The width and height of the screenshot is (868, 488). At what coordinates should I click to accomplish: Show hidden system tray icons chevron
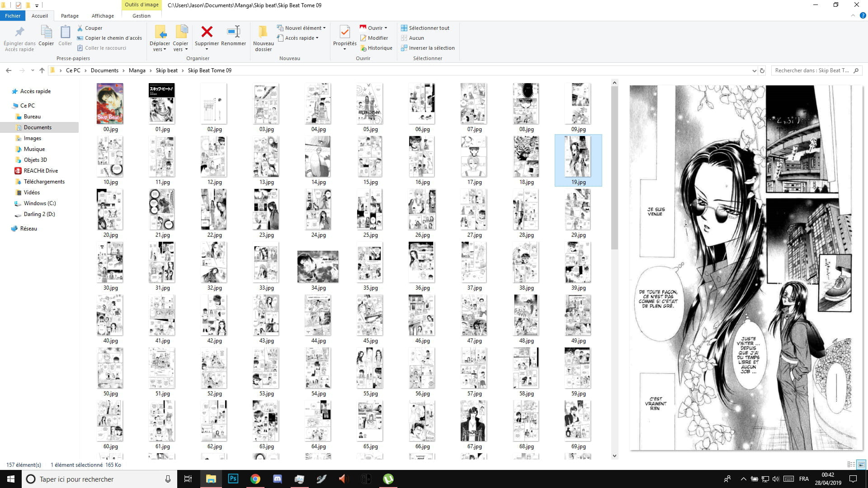(x=743, y=479)
